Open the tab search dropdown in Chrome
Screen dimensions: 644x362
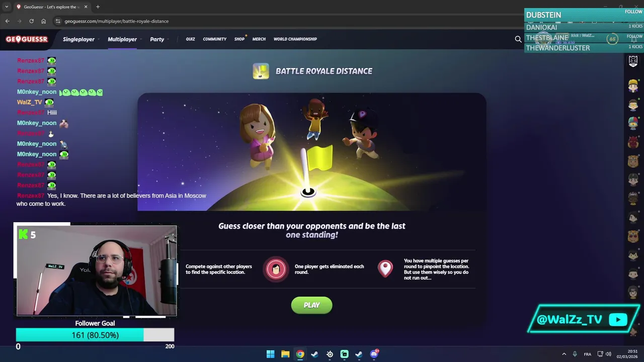click(x=7, y=7)
